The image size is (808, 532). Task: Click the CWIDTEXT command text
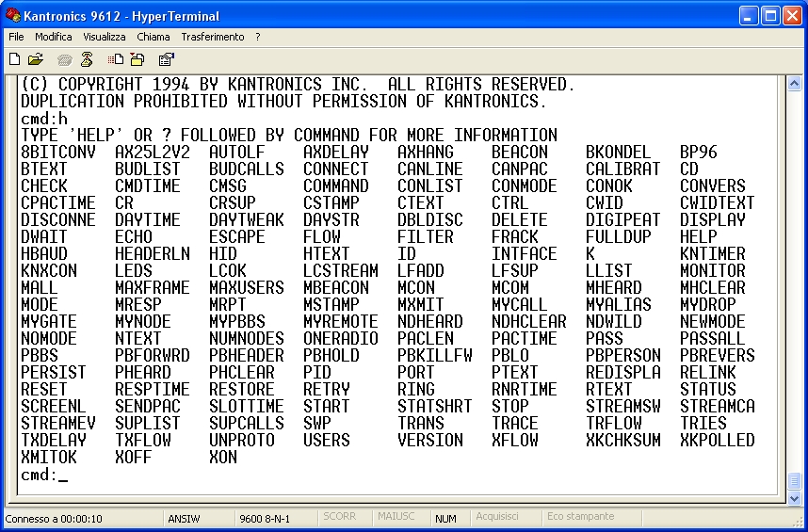tap(718, 202)
